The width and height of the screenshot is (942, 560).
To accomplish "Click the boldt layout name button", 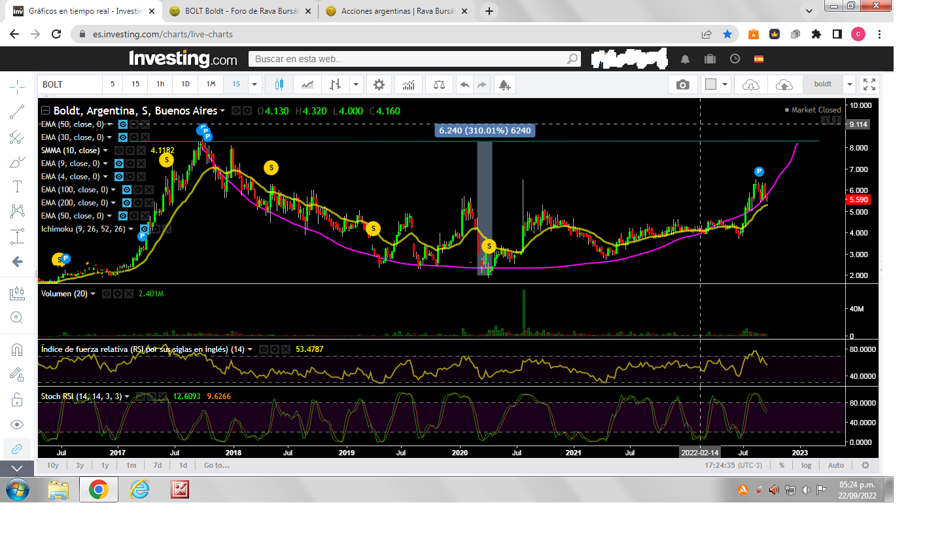I will click(x=823, y=84).
